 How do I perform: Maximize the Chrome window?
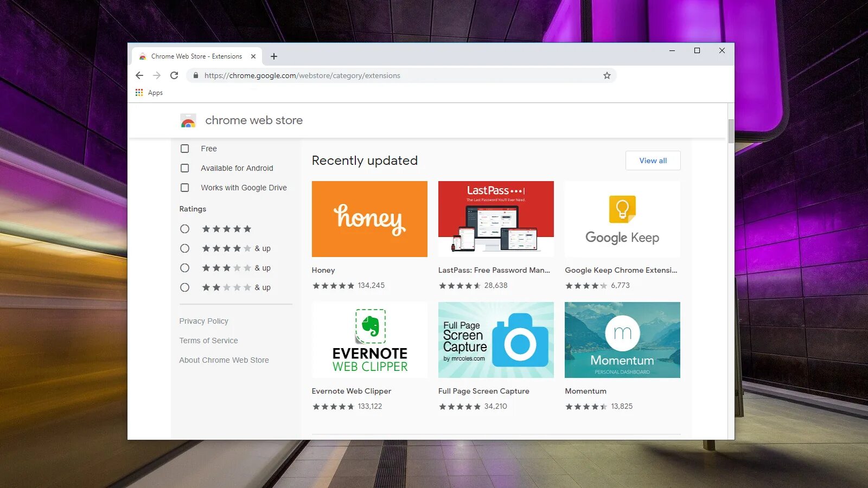pyautogui.click(x=697, y=50)
